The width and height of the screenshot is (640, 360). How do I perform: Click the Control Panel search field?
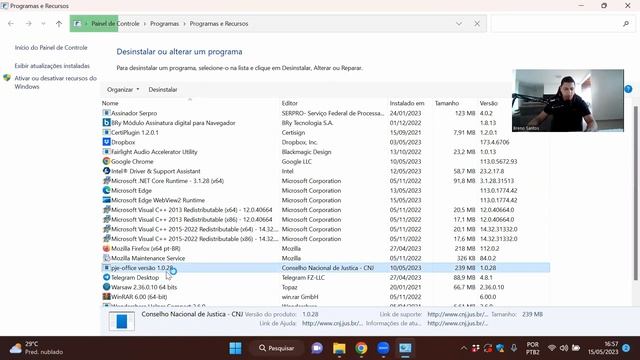click(562, 24)
